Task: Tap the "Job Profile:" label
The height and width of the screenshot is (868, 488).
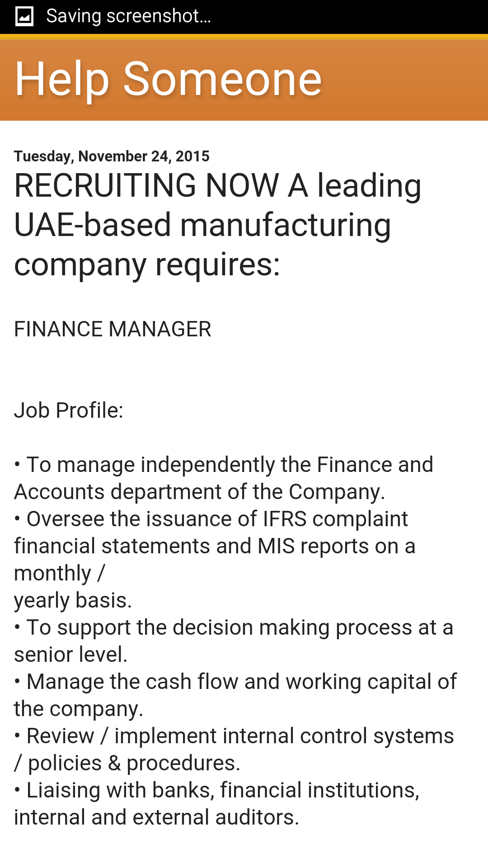Action: click(x=69, y=410)
